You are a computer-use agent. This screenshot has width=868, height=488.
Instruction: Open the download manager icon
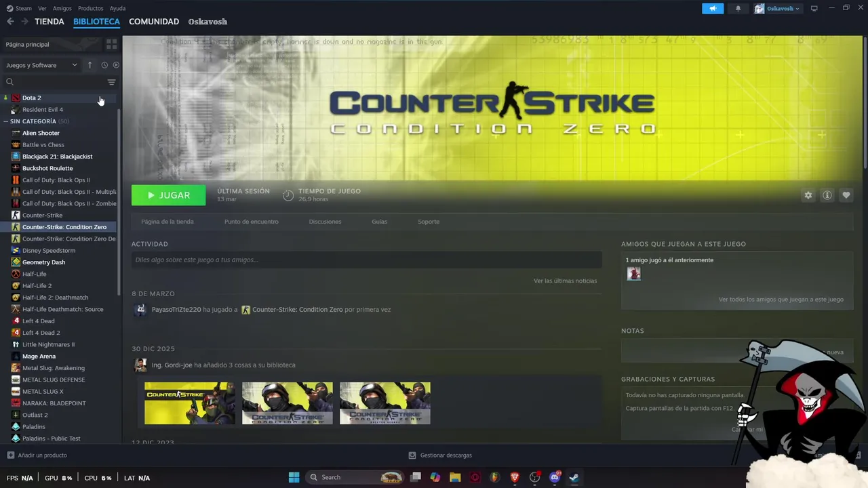[412, 455]
